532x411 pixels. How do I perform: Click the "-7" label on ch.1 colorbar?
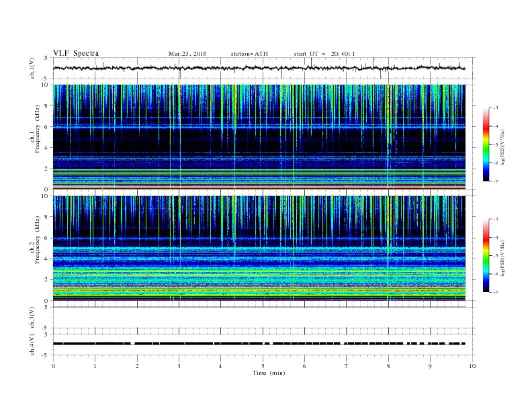(x=495, y=181)
